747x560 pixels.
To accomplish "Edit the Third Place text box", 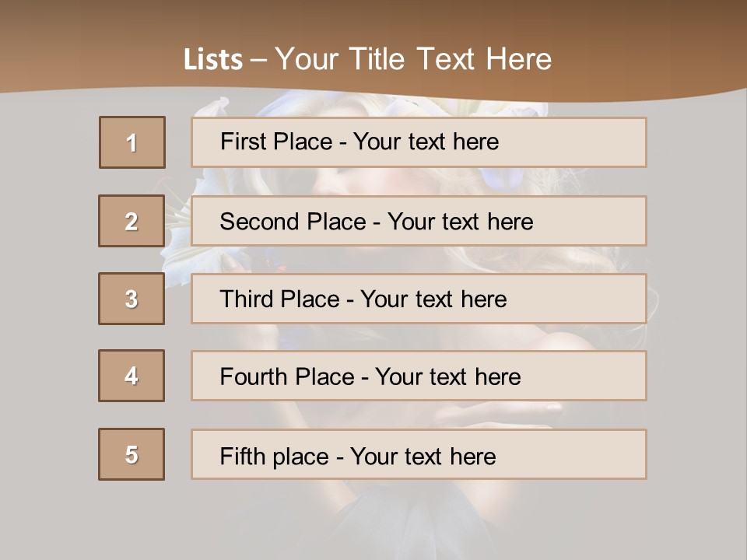I will tap(419, 299).
